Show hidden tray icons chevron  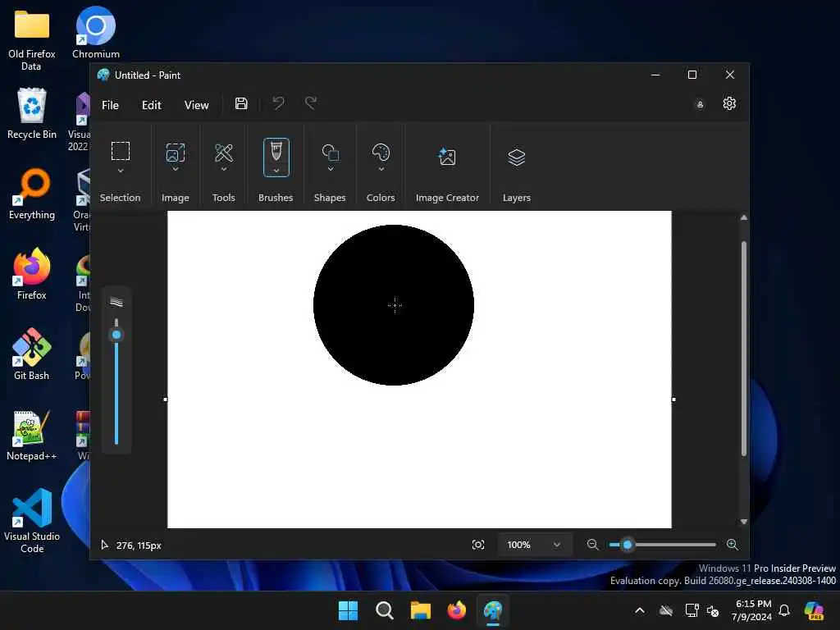pyautogui.click(x=640, y=610)
